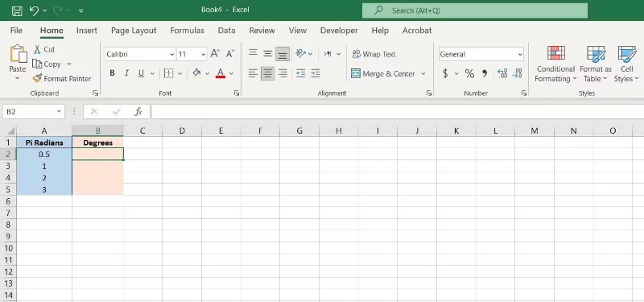This screenshot has height=302, width=644.
Task: Click the Redo arrow icon
Action: [x=57, y=10]
